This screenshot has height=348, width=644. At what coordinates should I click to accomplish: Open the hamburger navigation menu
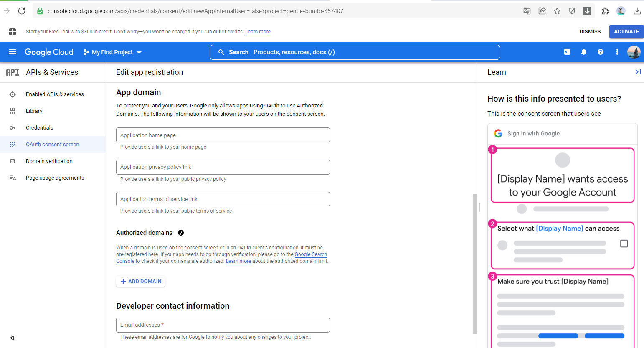[13, 52]
